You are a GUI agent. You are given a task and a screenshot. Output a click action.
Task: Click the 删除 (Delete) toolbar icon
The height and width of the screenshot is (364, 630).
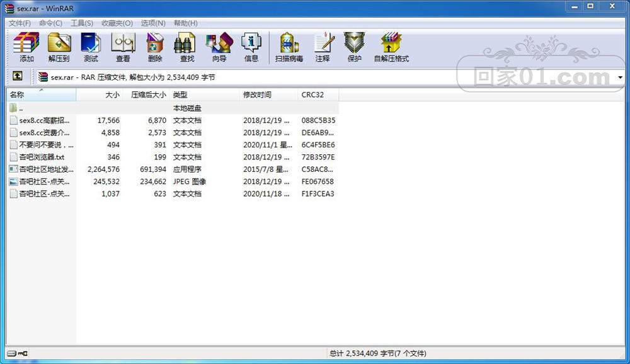(x=155, y=43)
